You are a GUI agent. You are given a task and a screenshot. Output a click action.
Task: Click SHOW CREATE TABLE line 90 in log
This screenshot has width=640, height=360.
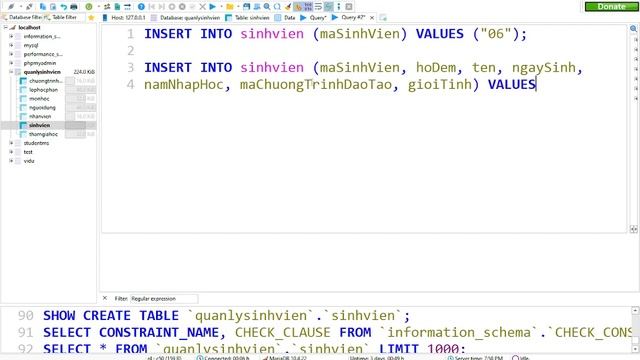[x=227, y=316]
